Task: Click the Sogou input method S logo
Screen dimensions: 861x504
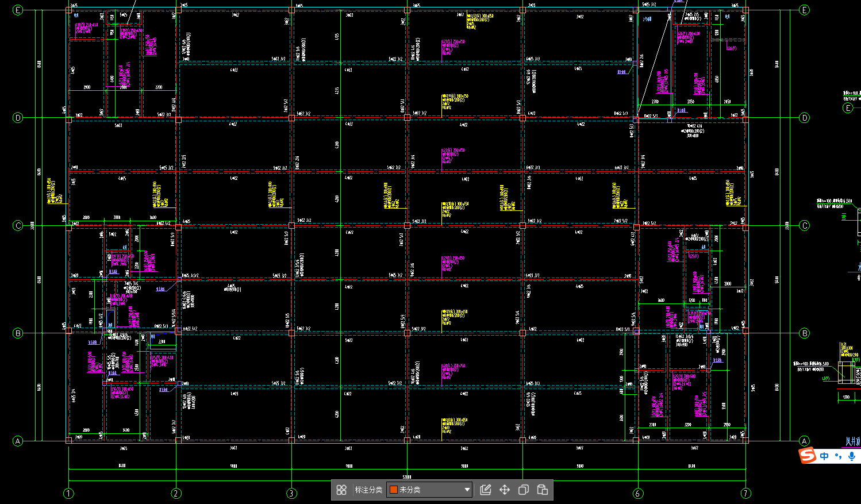Action: click(808, 456)
